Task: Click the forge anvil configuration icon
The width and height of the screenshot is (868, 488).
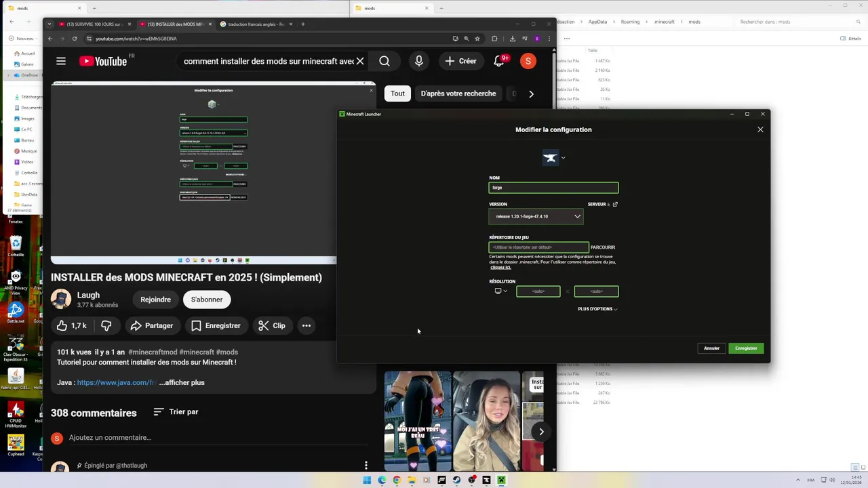Action: point(550,158)
